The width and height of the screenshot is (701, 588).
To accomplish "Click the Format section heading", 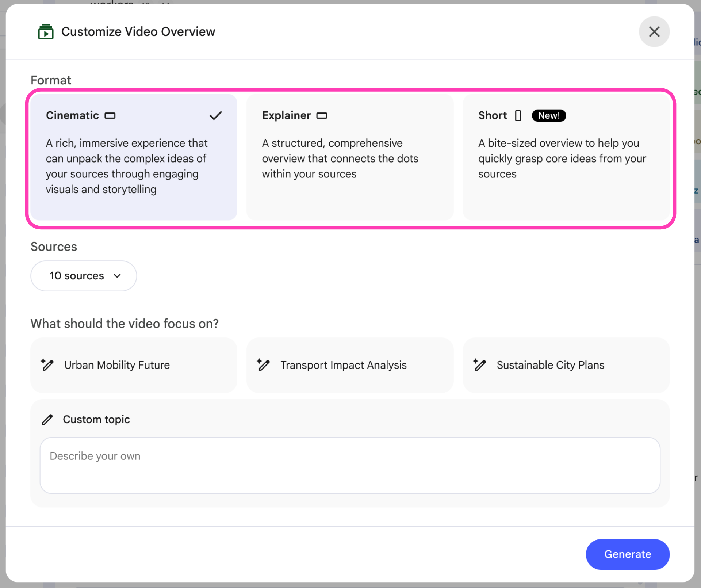I will [x=51, y=80].
